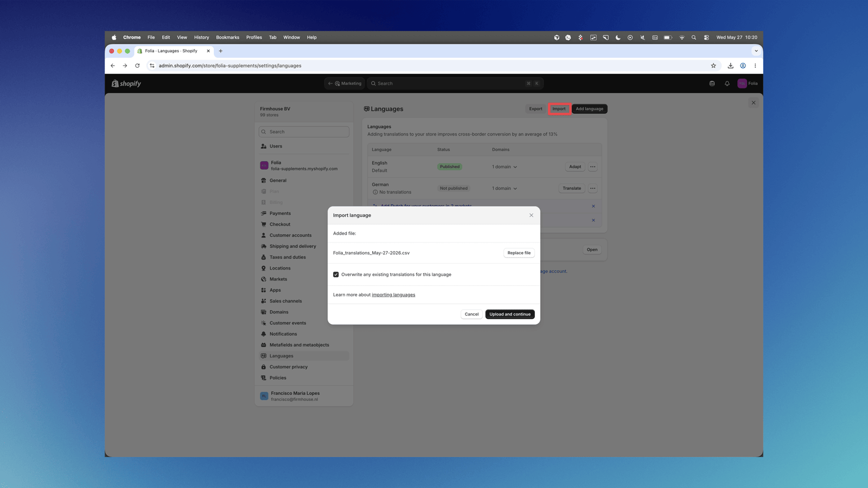Click the Wi-Fi icon in menu bar
Image resolution: width=868 pixels, height=488 pixels.
click(x=682, y=37)
